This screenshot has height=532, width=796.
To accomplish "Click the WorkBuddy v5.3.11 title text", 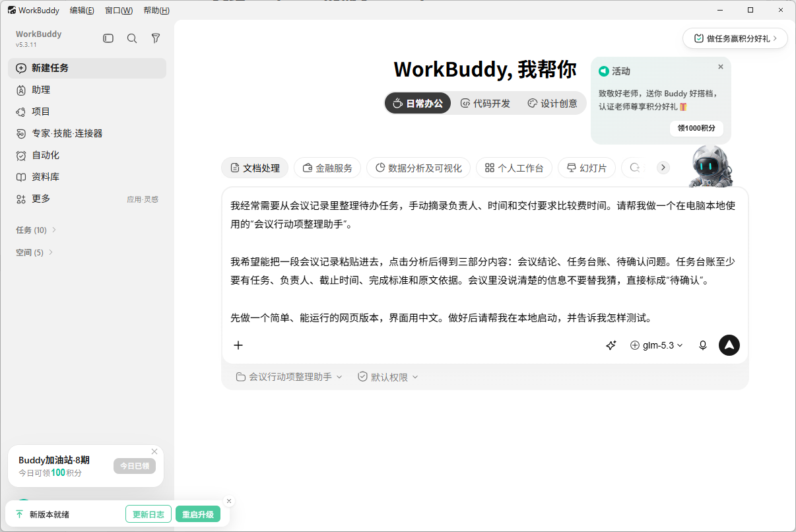I will [x=39, y=38].
